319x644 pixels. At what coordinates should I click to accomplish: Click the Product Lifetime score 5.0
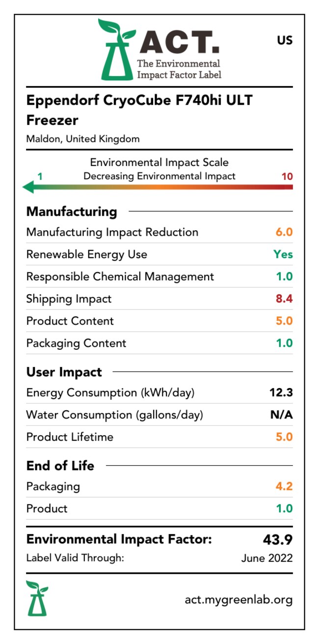click(284, 437)
